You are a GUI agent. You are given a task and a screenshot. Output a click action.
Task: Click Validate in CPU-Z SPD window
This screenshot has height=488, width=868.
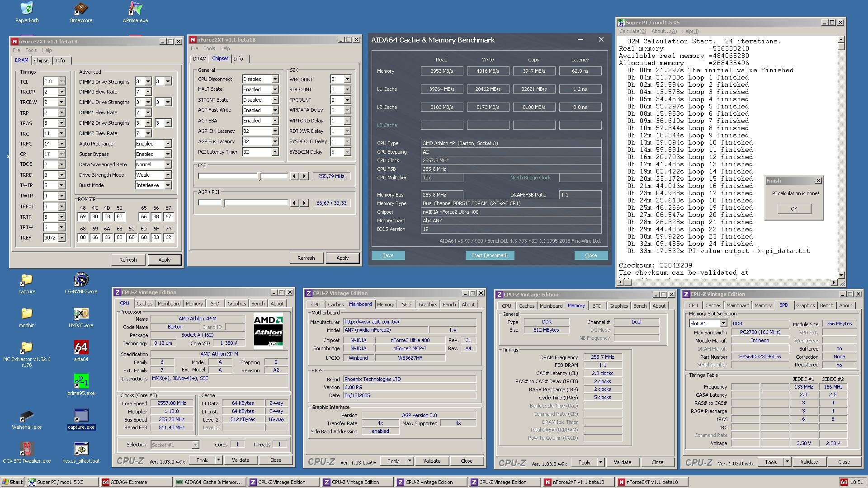pos(809,462)
